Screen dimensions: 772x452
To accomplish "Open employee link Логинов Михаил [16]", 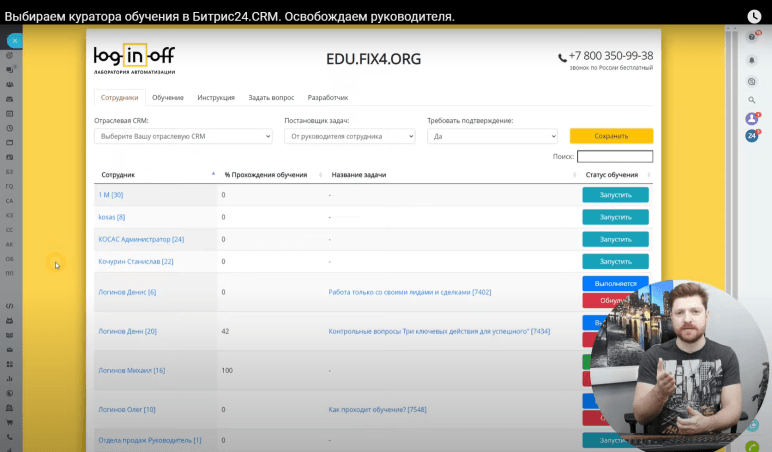I will [131, 370].
